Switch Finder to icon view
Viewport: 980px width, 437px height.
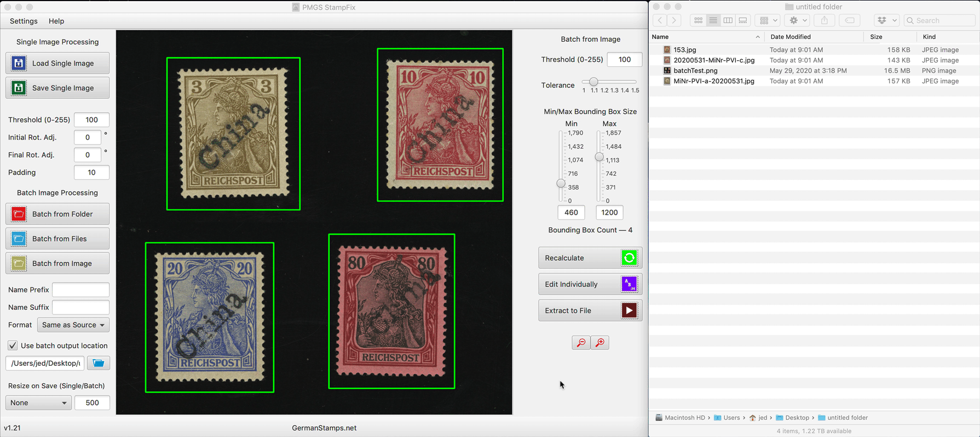click(698, 20)
